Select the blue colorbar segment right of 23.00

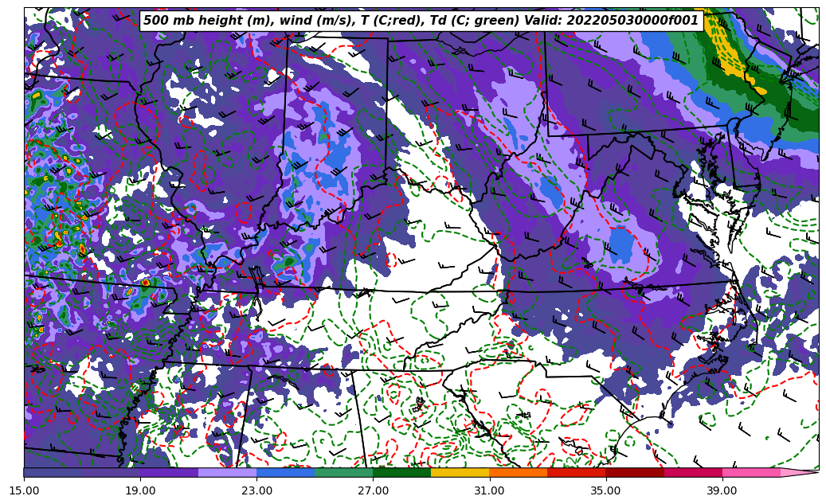point(285,472)
